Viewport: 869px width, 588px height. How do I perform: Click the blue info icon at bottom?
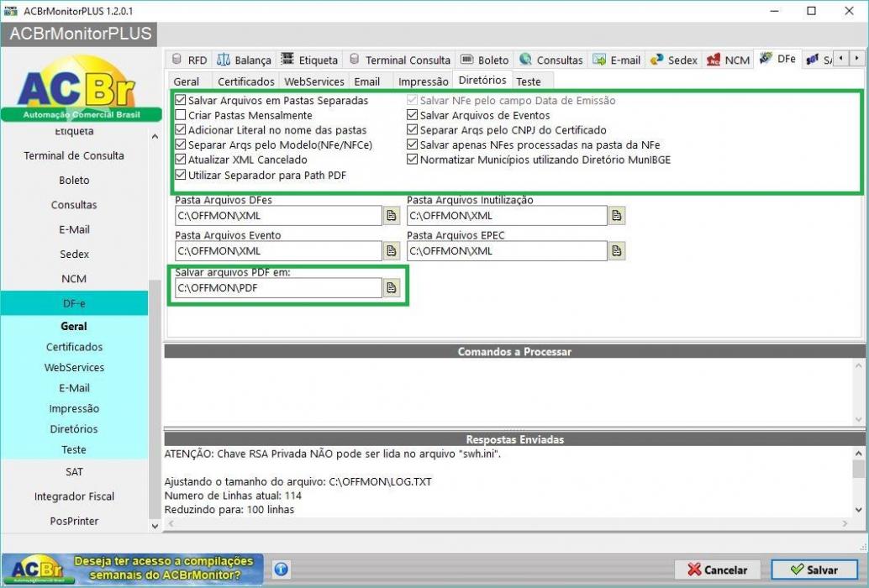281,570
